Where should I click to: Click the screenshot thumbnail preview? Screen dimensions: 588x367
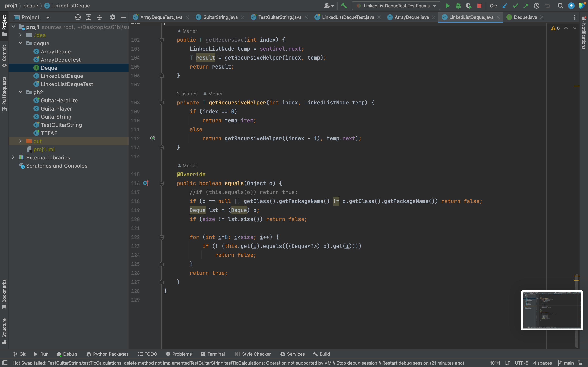click(x=552, y=310)
